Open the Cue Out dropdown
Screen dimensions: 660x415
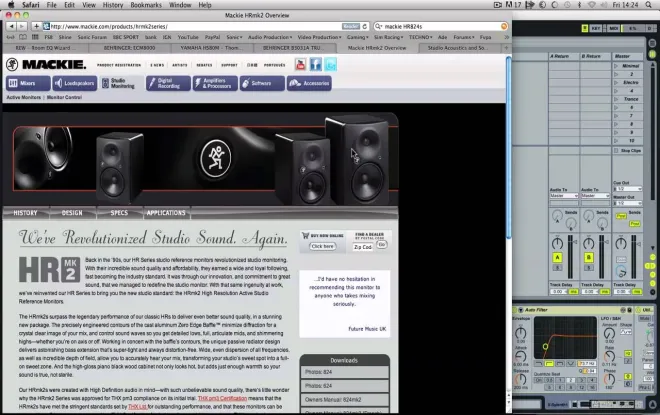(628, 189)
